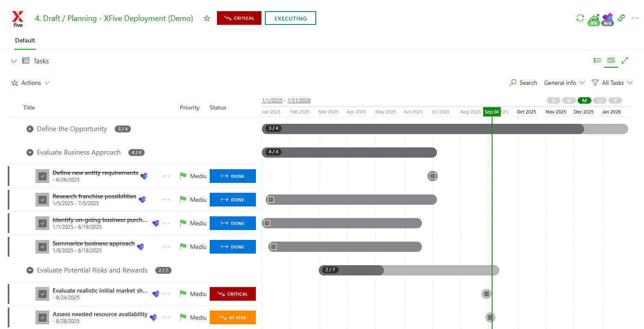Check off Assess needed resource availability task
This screenshot has height=329, width=644.
[42, 317]
